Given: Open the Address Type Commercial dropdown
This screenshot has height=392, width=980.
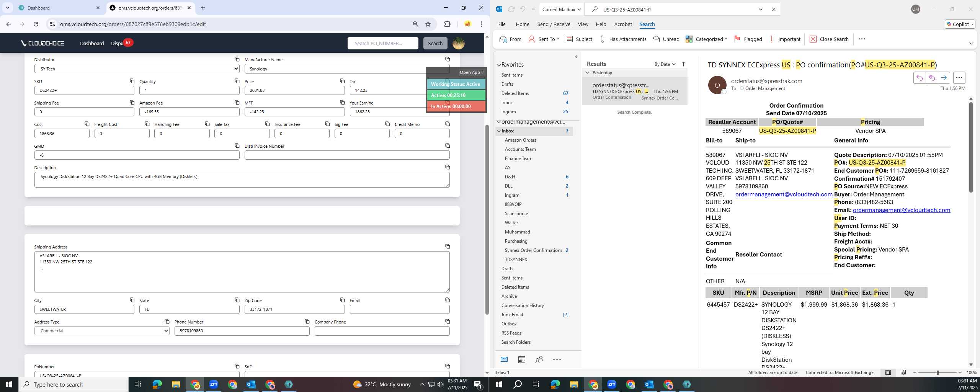Looking at the screenshot, I should pos(102,331).
